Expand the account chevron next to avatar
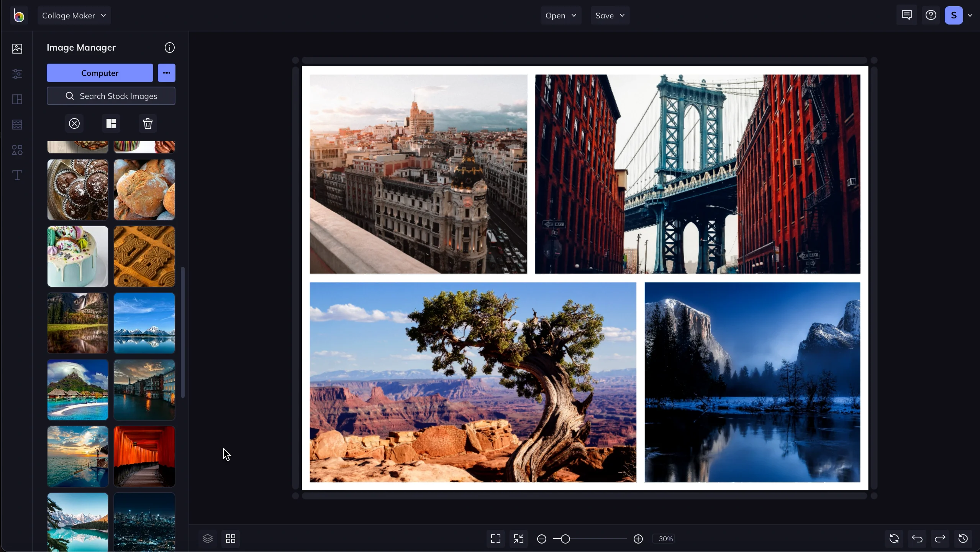 970,15
